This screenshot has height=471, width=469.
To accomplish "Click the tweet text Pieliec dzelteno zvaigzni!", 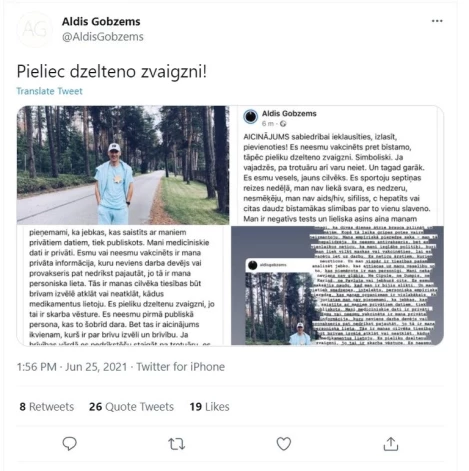I will click(112, 71).
